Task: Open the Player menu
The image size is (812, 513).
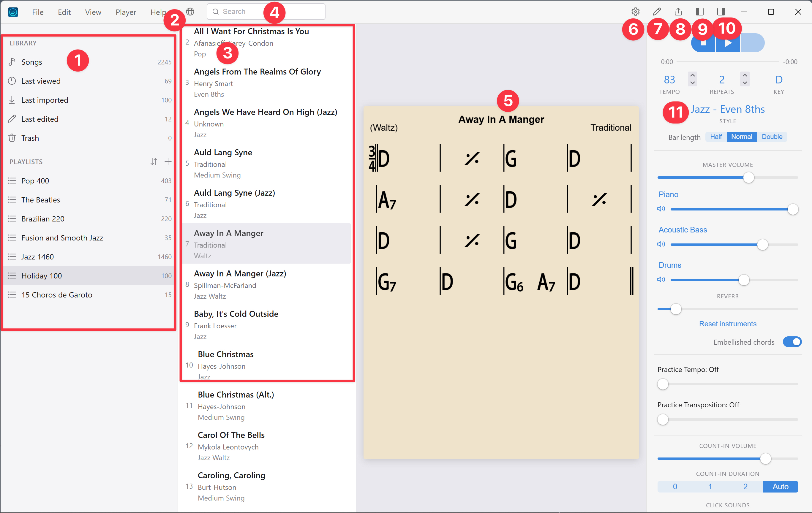Action: [x=125, y=12]
